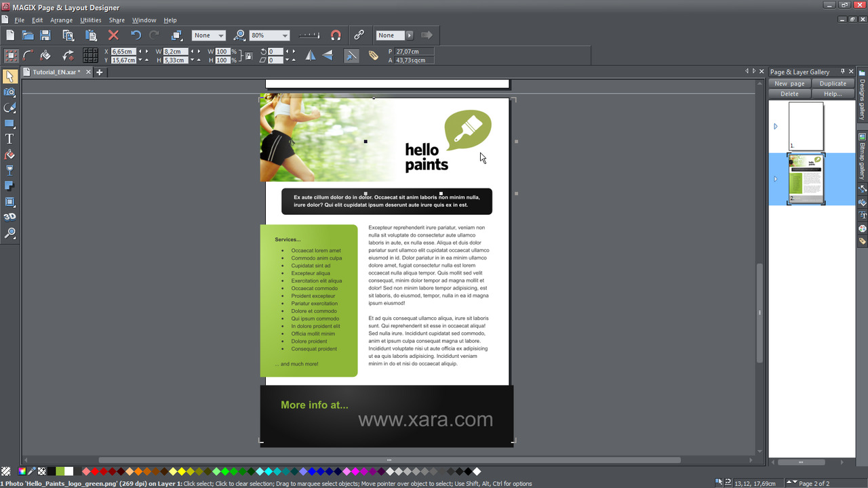This screenshot has height=488, width=868.
Task: Expand page 1 layers in the gallery
Action: pyautogui.click(x=776, y=126)
